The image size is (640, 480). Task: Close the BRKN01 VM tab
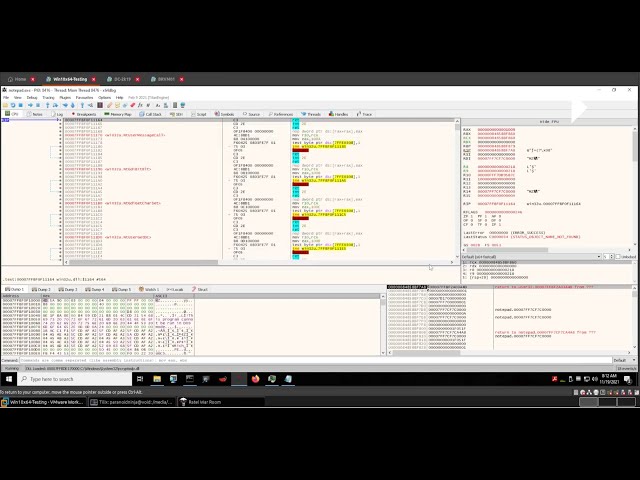click(x=182, y=79)
